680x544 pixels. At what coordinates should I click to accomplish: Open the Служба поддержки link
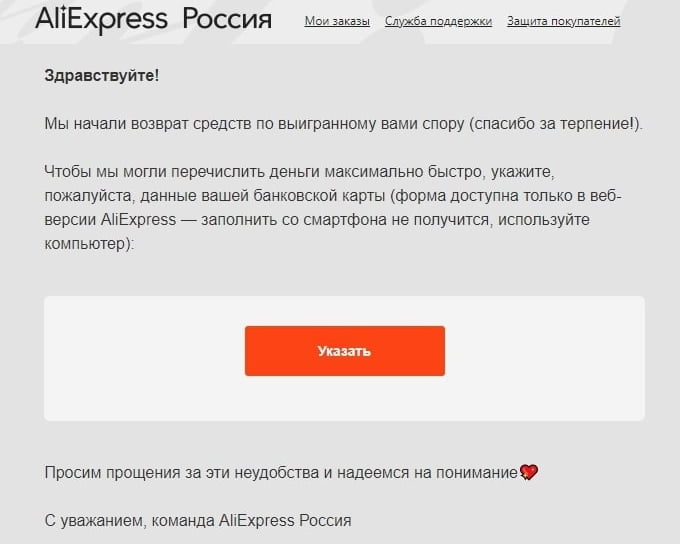(438, 21)
